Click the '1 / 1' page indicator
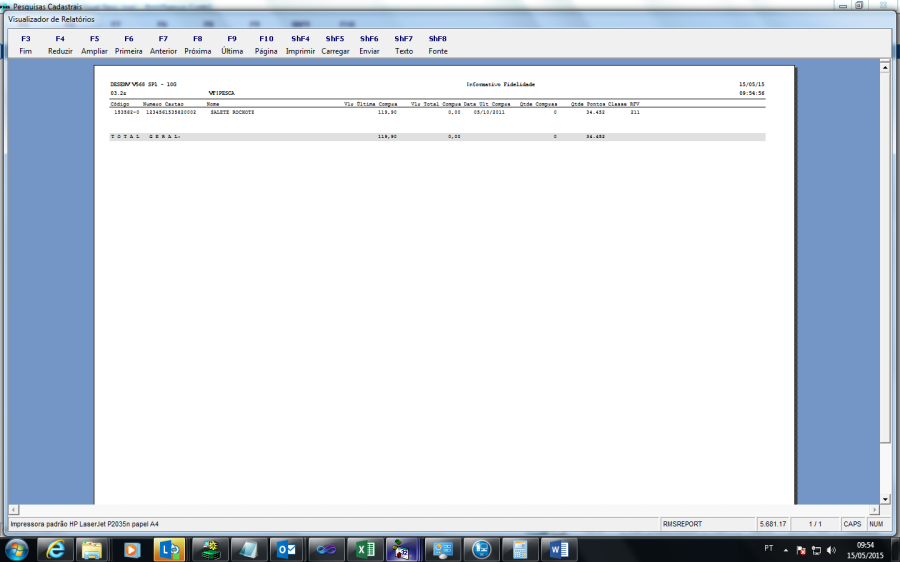Screen dimensions: 900x562 815,524
